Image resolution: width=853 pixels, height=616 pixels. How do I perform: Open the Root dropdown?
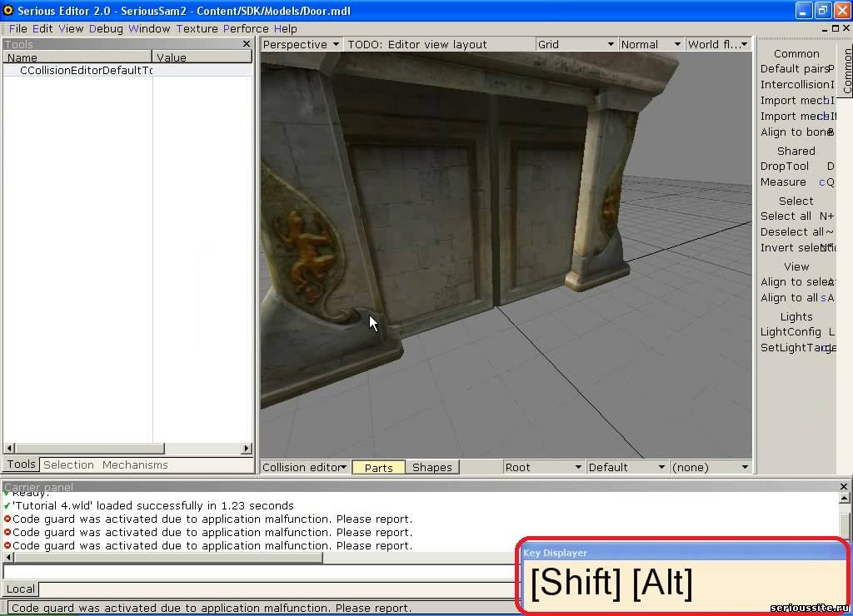click(543, 467)
